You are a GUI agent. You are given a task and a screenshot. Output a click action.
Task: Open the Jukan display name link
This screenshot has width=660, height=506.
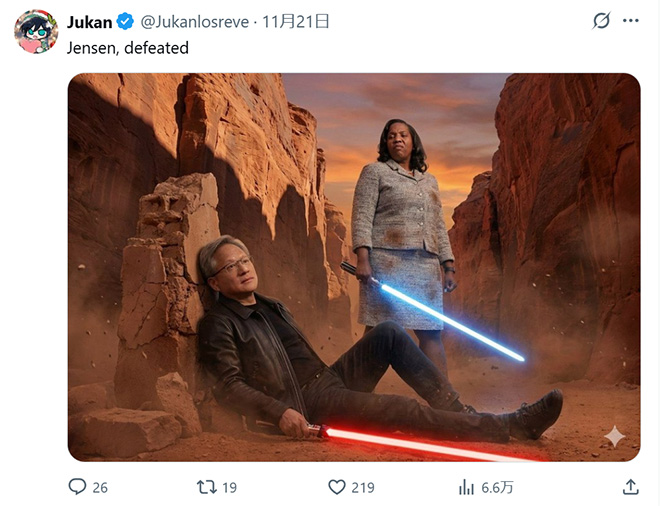(89, 22)
